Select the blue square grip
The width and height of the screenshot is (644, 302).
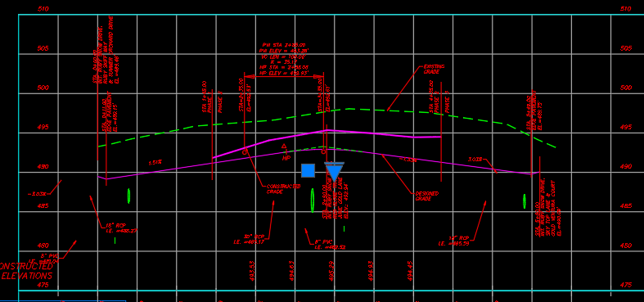point(308,170)
